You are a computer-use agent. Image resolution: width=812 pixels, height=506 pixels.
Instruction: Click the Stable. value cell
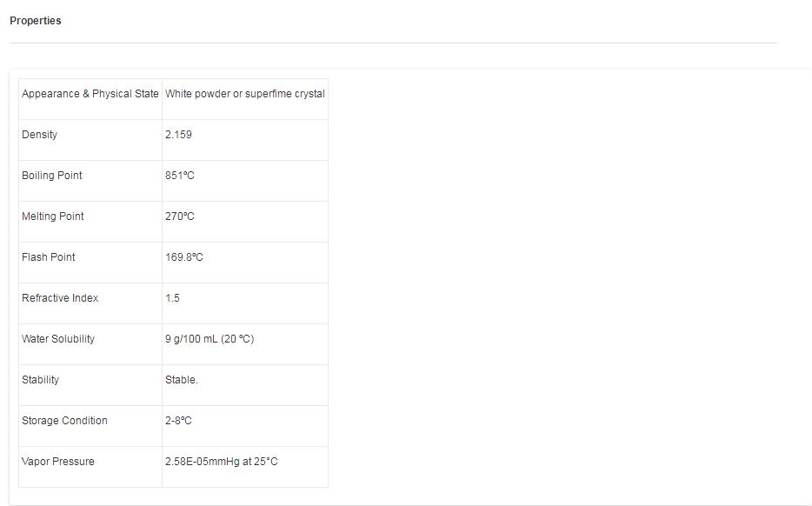(182, 380)
